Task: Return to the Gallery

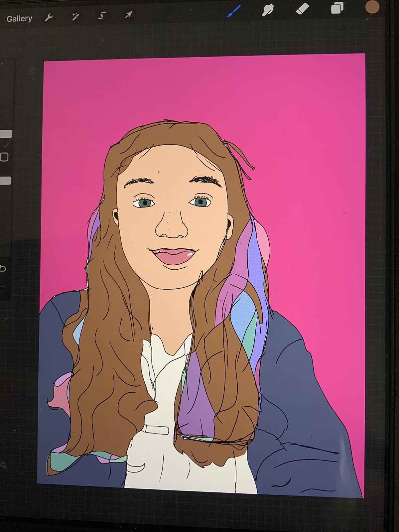Action: tap(19, 19)
